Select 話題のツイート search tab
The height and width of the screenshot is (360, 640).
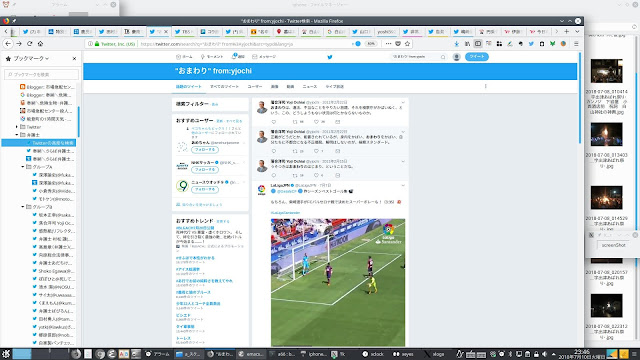(x=189, y=87)
